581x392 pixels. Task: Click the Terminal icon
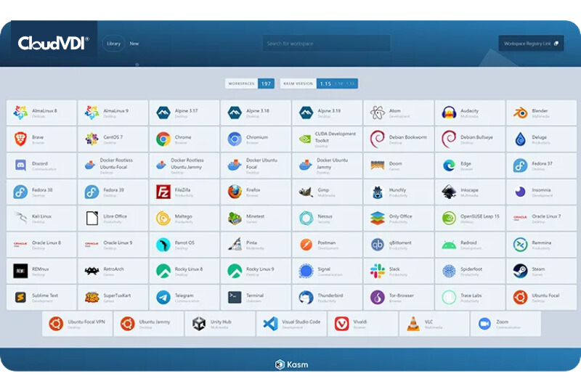tap(235, 298)
